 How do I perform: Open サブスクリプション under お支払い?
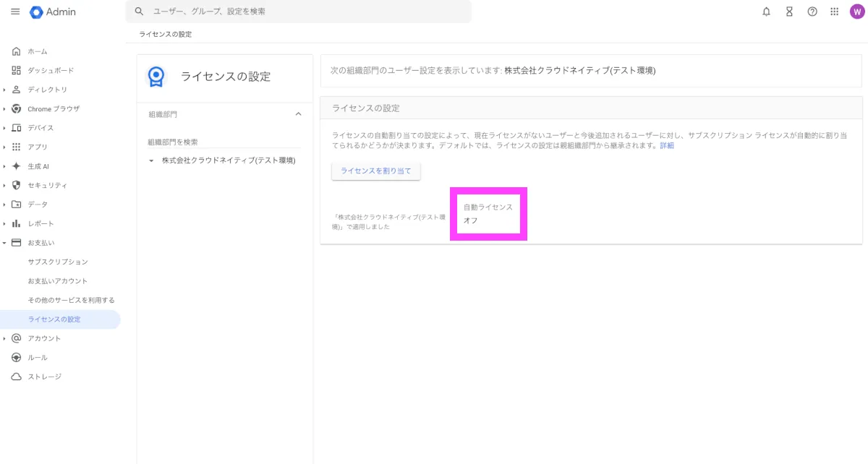[58, 262]
